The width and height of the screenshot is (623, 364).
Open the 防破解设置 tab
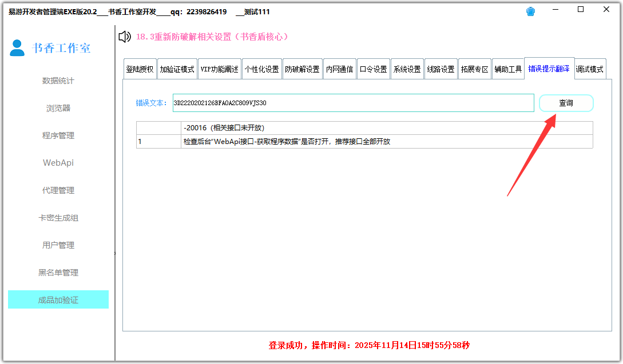[x=302, y=69]
